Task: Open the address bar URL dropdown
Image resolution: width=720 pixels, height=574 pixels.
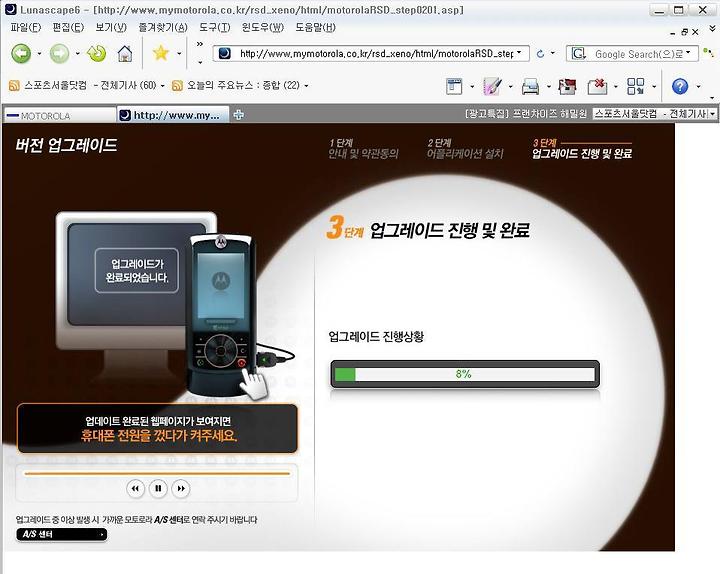Action: point(519,53)
